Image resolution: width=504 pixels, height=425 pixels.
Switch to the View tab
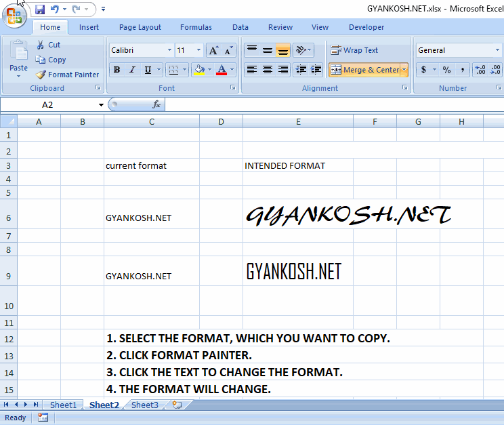pyautogui.click(x=320, y=27)
